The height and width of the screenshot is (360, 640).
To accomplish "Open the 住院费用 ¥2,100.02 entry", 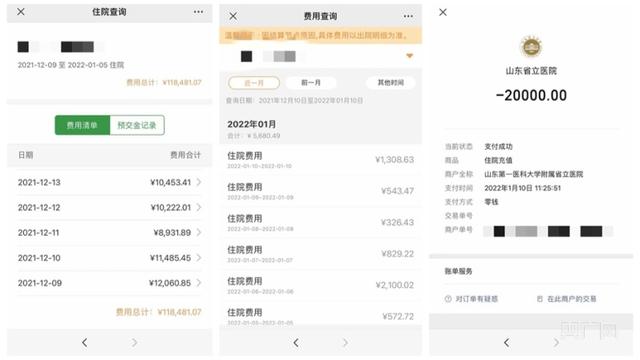I will pyautogui.click(x=320, y=285).
